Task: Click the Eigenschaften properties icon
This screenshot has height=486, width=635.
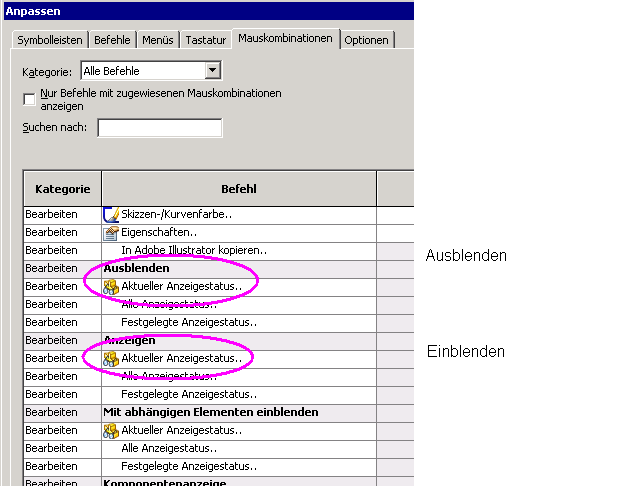Action: tap(111, 233)
